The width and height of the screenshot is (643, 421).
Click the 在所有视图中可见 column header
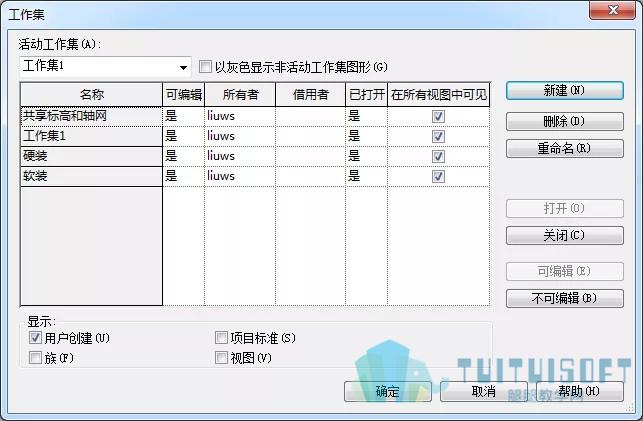pyautogui.click(x=439, y=95)
